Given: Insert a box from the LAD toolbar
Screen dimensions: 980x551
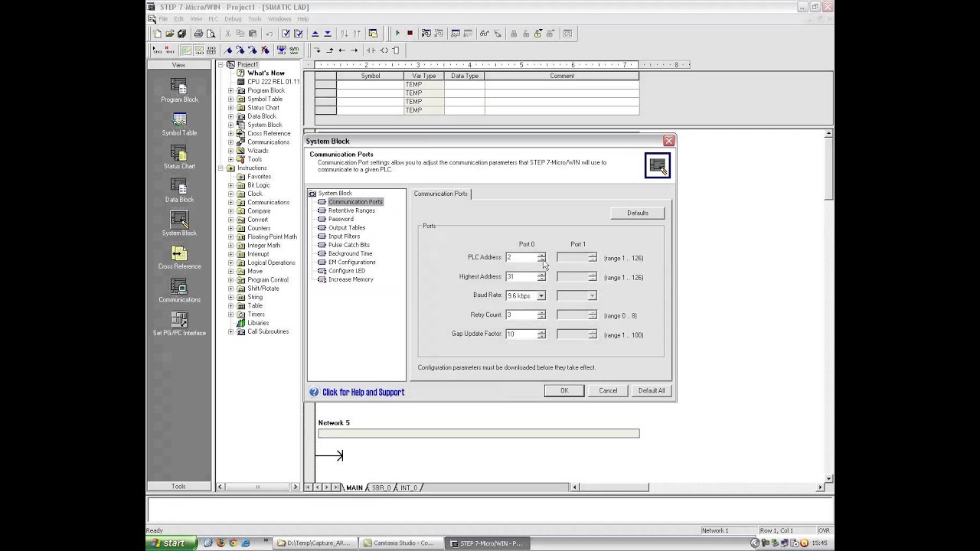Looking at the screenshot, I should [396, 51].
